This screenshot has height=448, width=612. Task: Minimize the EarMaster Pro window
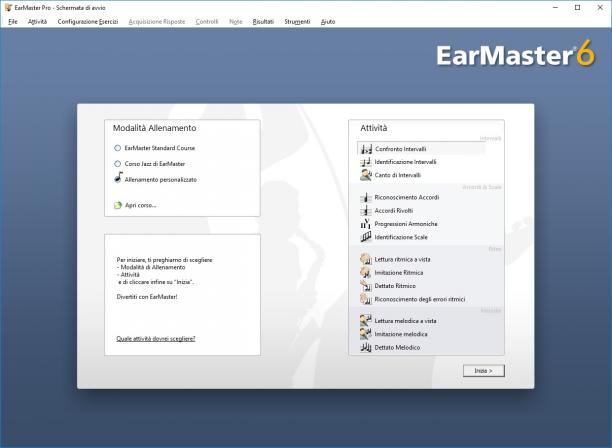(555, 7)
